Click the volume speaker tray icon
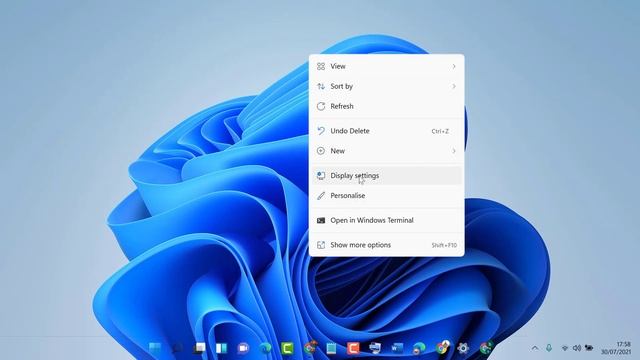Screen dimensions: 640x360 click(x=577, y=348)
